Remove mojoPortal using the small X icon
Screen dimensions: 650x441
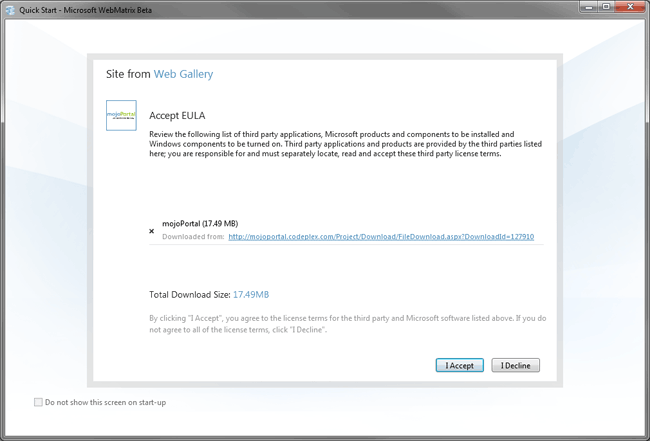pyautogui.click(x=151, y=231)
